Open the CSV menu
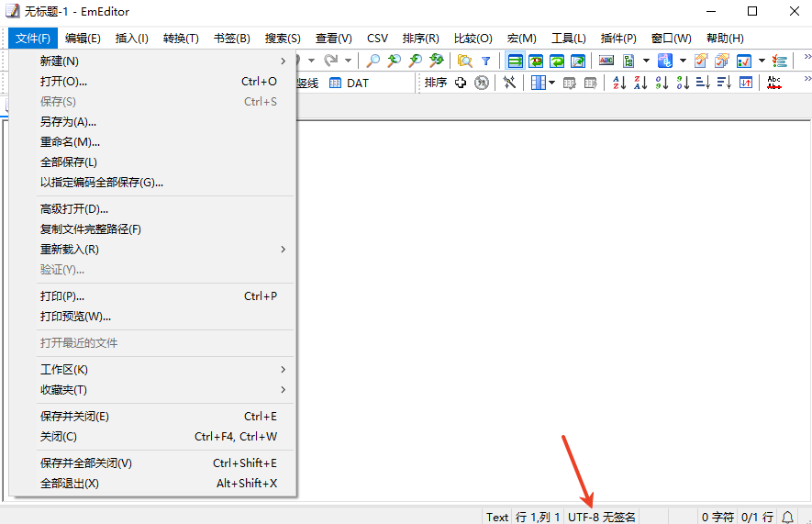The image size is (812, 524). 377,39
